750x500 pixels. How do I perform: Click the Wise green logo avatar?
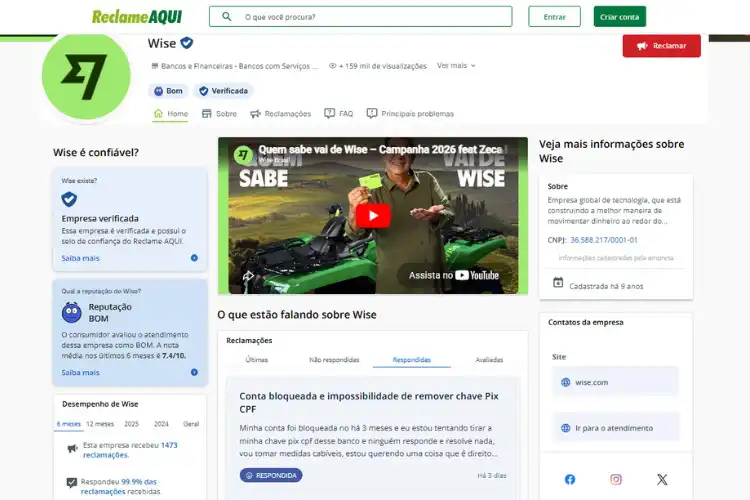tap(86, 76)
